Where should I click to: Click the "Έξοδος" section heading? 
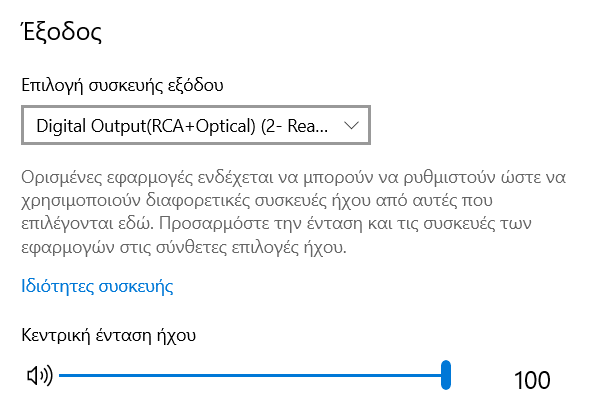[62, 31]
